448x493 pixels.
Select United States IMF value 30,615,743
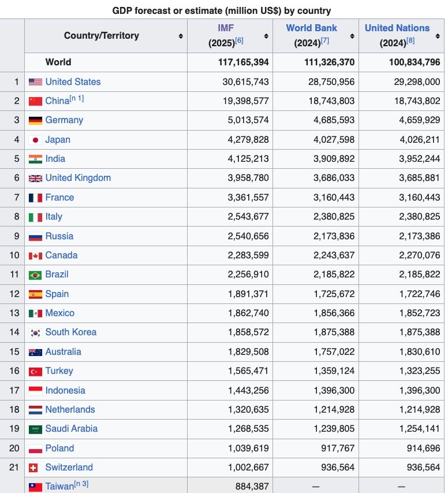[x=246, y=82]
